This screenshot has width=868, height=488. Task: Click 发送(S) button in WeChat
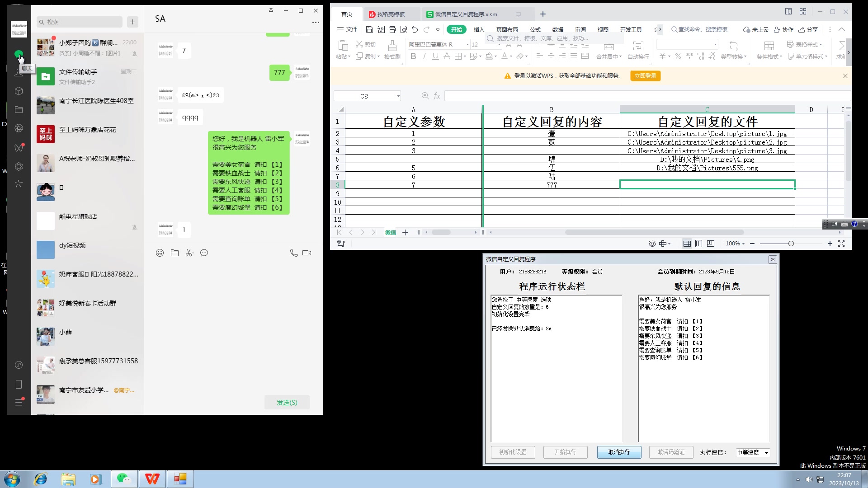tap(287, 402)
